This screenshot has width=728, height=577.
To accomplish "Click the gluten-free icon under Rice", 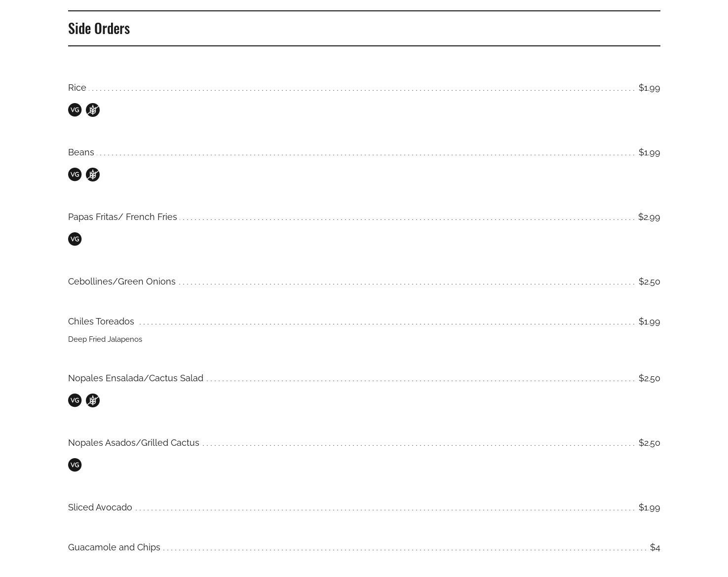I will click(x=93, y=110).
